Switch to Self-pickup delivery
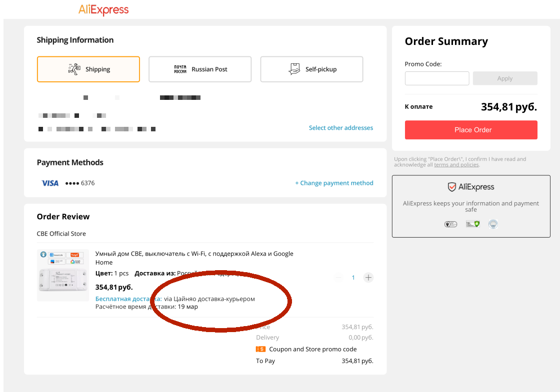This screenshot has width=560, height=392. point(311,69)
